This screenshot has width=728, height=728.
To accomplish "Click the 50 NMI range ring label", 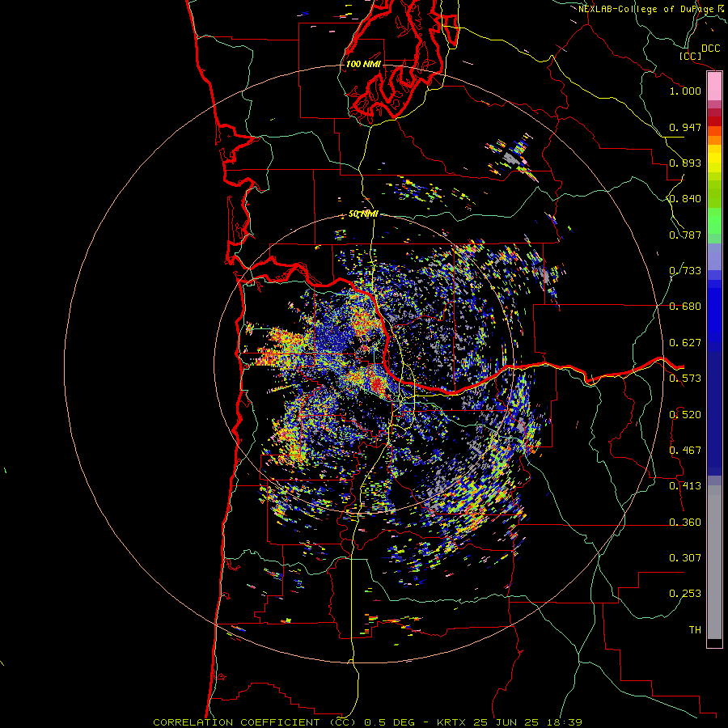I will (x=363, y=214).
